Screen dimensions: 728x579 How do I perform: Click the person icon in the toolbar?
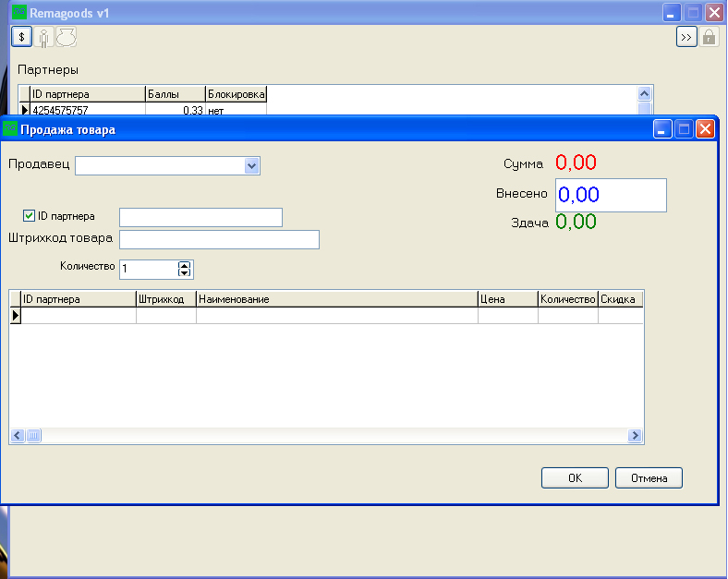click(43, 38)
